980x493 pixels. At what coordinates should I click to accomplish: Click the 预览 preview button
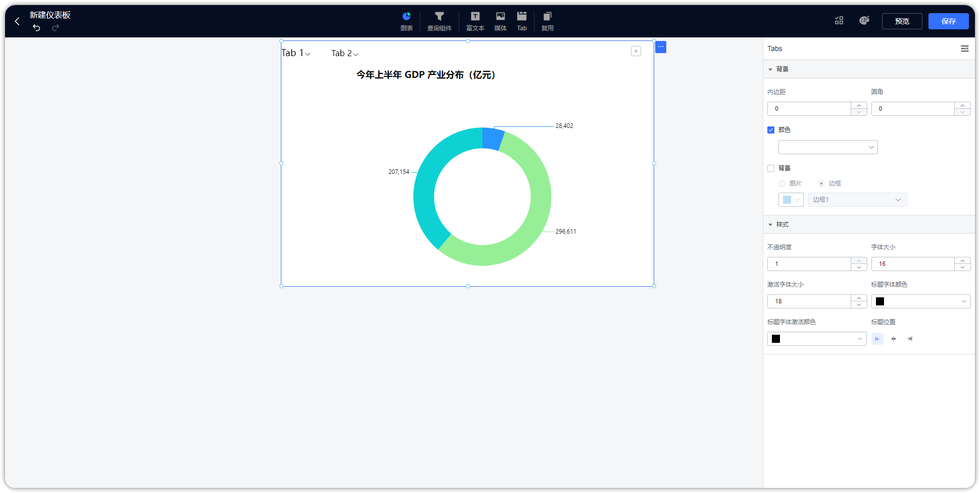902,21
